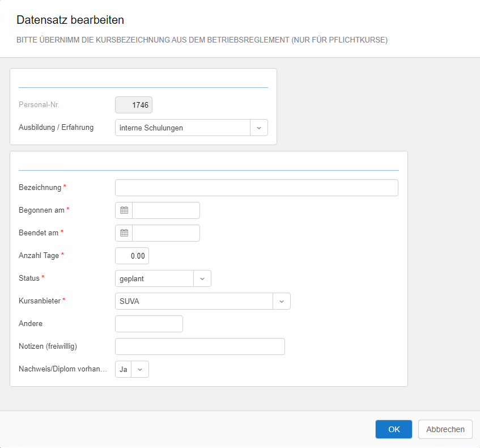480x448 pixels.
Task: Click the Ausbildung / Erfahrung dropdown arrow
Action: coord(259,128)
